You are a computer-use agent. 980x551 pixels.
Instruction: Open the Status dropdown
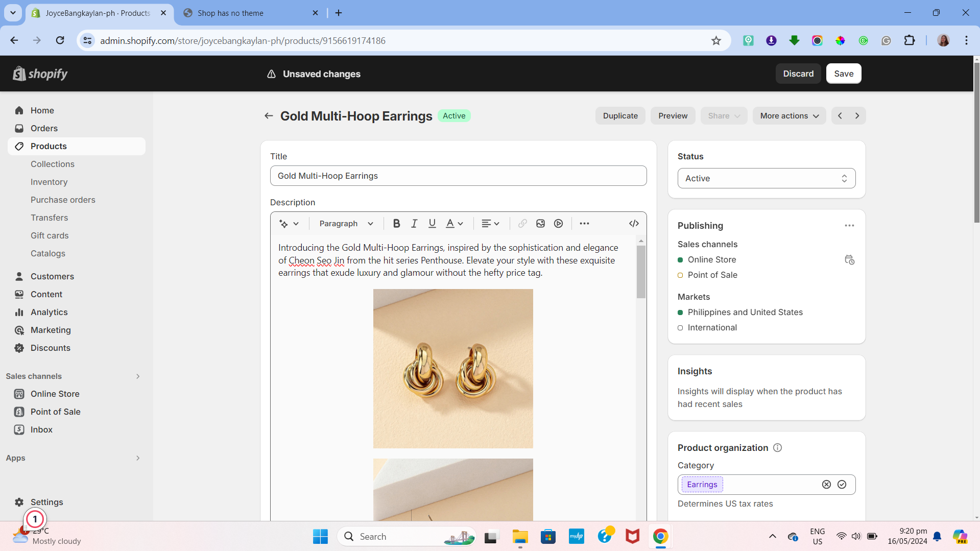coord(767,178)
